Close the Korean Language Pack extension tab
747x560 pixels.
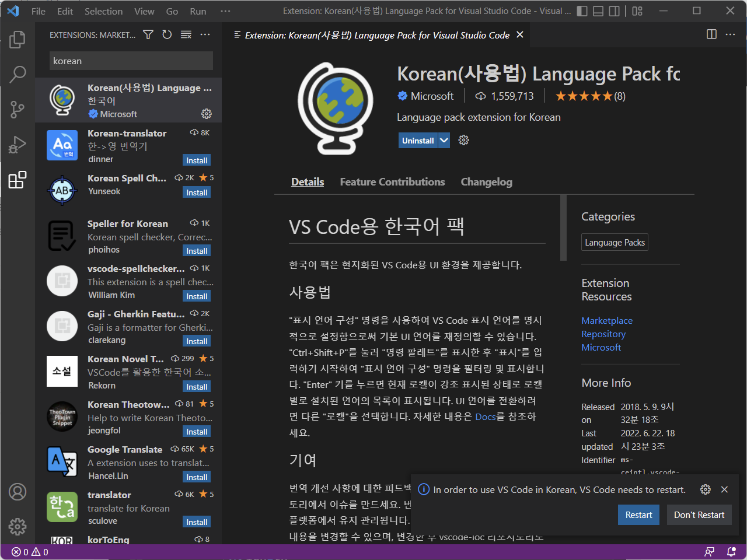click(520, 35)
